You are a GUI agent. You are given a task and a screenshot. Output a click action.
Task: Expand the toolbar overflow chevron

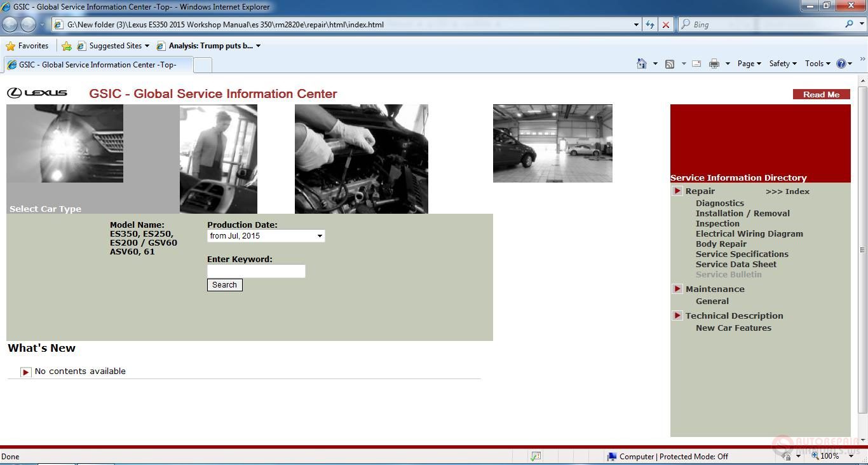pos(862,60)
